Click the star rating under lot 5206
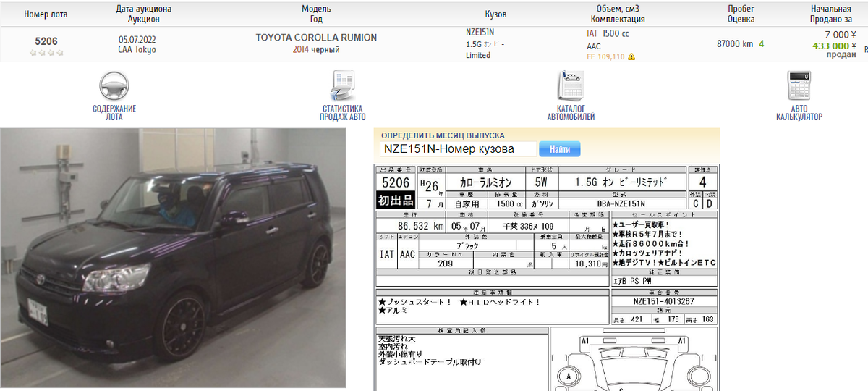 point(46,53)
